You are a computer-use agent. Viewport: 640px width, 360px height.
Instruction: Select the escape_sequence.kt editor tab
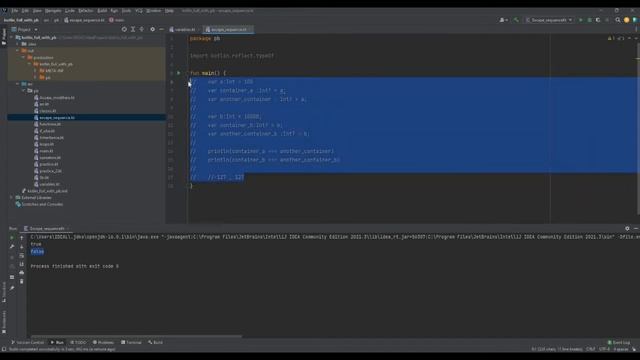pos(229,29)
